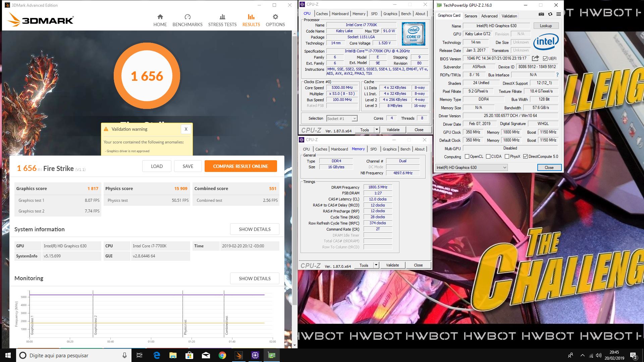Take a screenshot with GPU-Z camera icon

[x=541, y=14]
